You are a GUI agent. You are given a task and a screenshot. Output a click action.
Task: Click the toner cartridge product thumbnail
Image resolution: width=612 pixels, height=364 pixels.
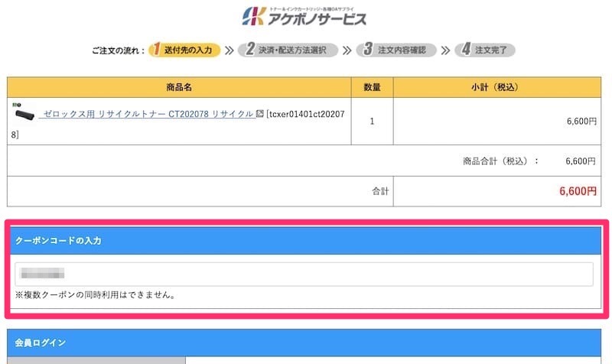(x=24, y=114)
